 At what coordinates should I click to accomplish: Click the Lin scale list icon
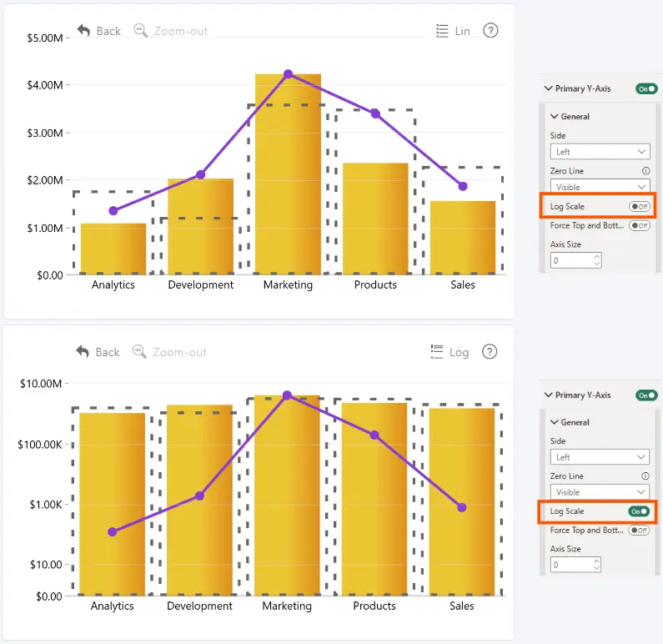tap(442, 31)
